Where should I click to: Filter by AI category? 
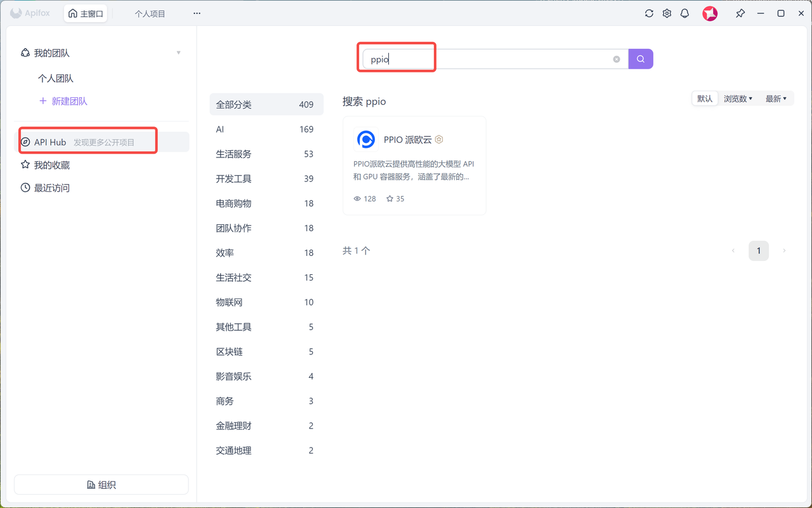pos(266,130)
